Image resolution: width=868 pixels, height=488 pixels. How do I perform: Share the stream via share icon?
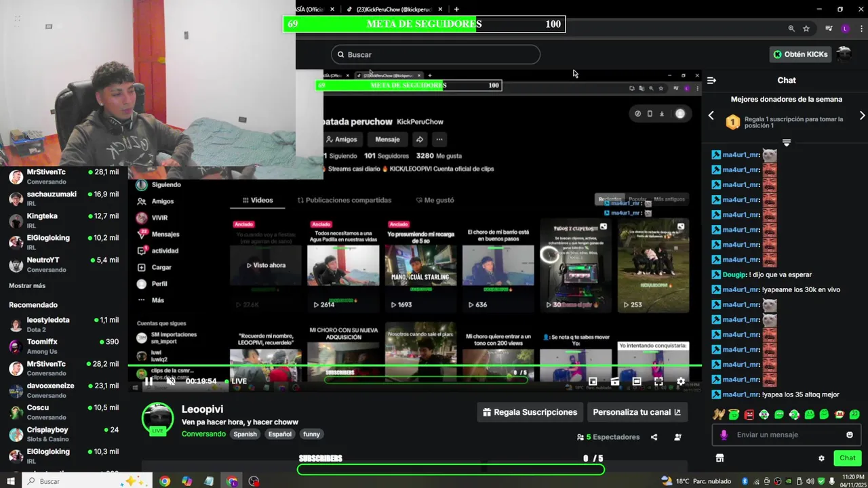(654, 437)
